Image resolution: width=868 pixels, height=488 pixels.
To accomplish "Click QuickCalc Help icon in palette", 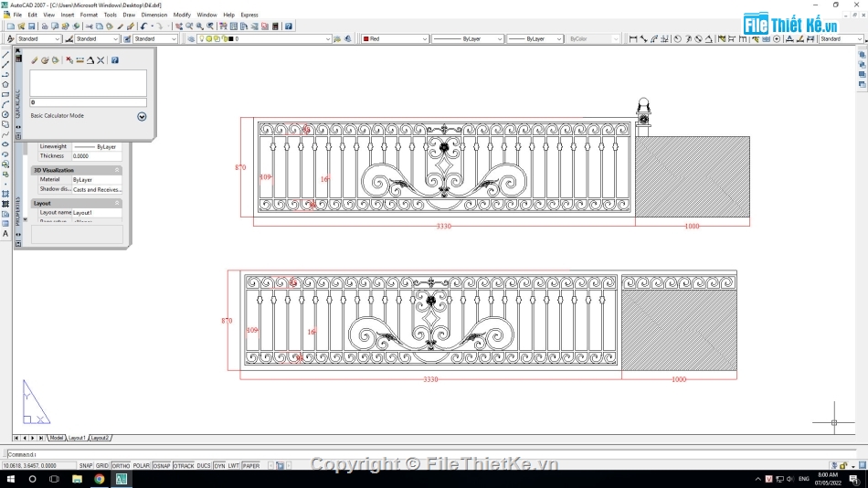I will (x=114, y=59).
